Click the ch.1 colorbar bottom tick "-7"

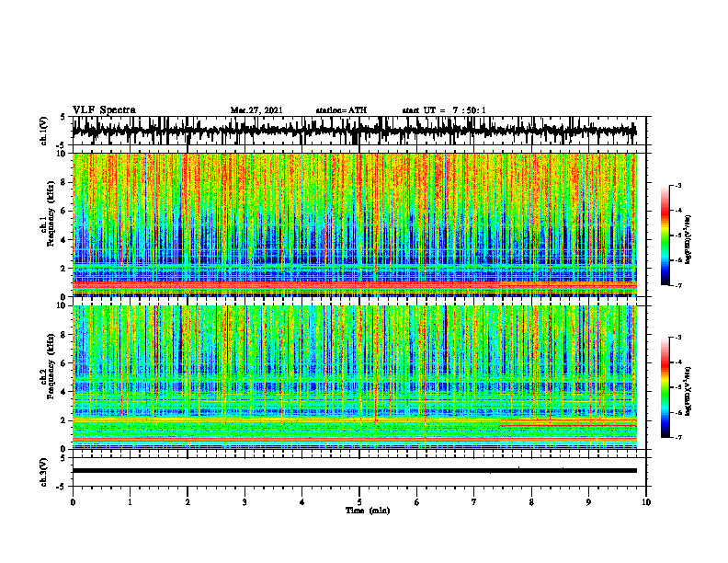point(677,285)
